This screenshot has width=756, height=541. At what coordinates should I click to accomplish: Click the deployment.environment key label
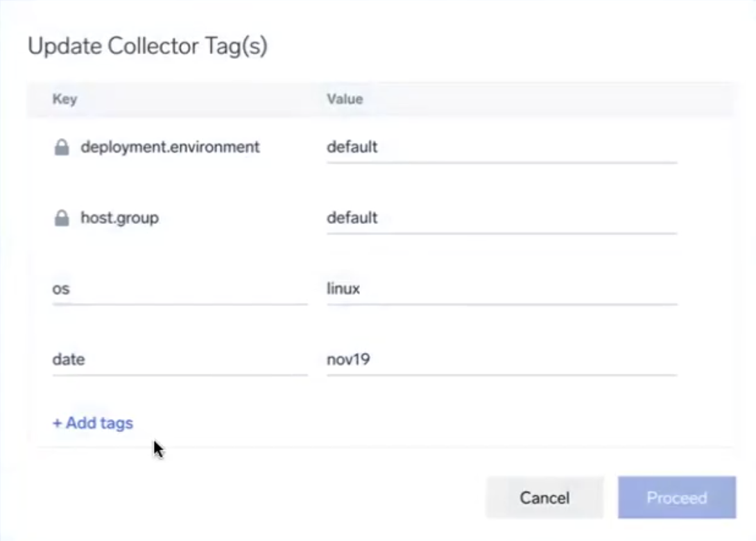pos(171,146)
